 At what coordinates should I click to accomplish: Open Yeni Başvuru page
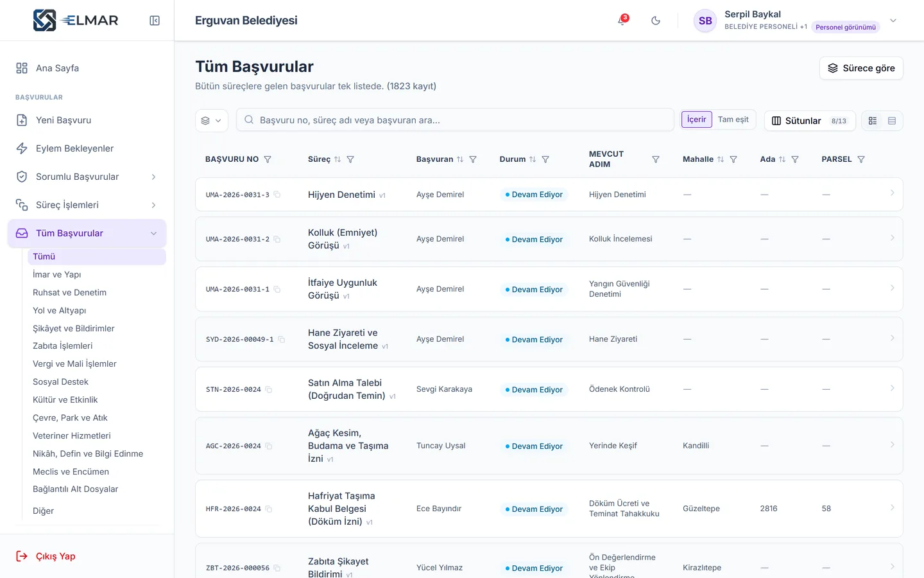[x=87, y=120]
